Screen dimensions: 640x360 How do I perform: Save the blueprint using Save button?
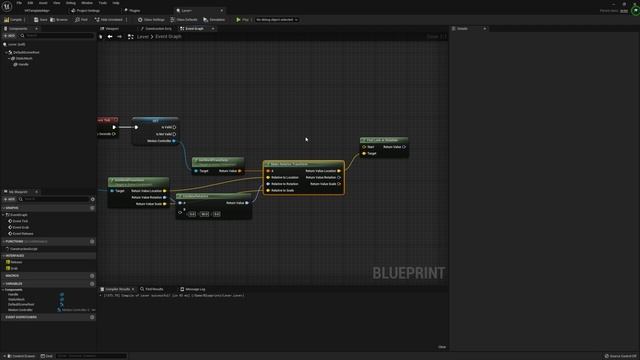40,20
